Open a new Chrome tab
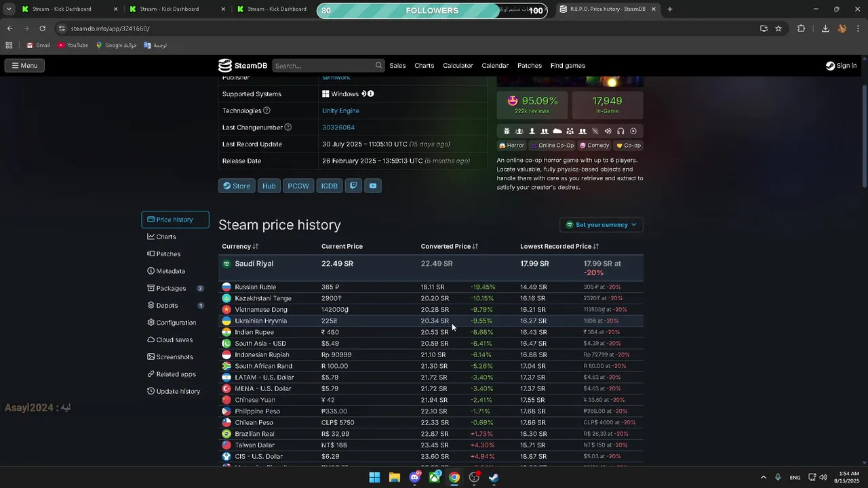Screen dimensions: 868x488 pos(670,9)
